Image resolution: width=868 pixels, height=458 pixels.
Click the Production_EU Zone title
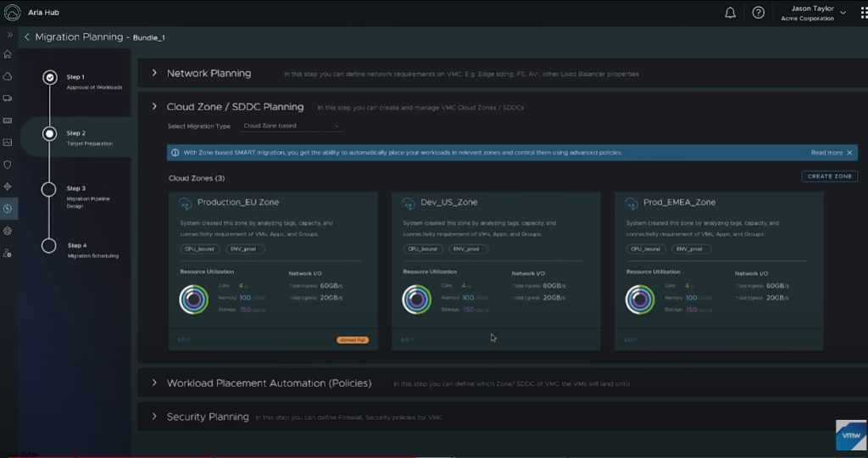238,202
